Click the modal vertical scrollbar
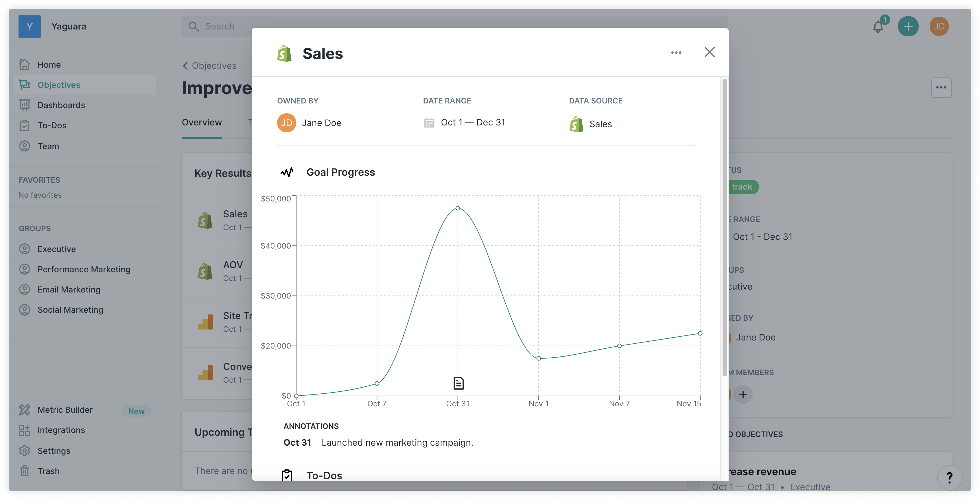Viewport: 980px width, 500px height. [724, 228]
